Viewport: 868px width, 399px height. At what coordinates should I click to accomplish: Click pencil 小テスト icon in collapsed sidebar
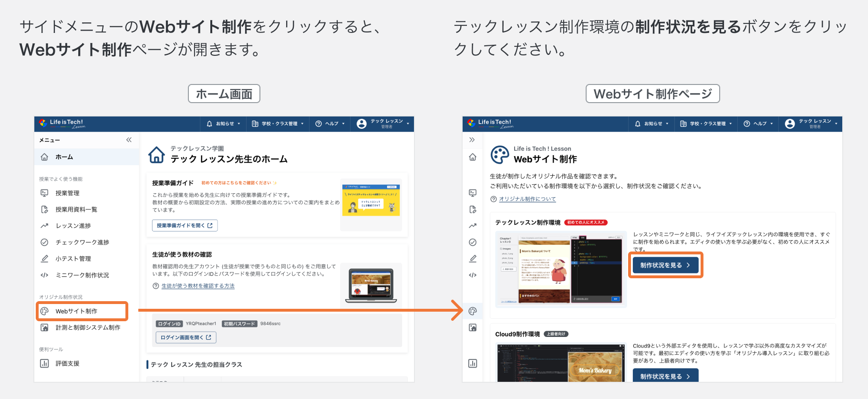pyautogui.click(x=473, y=259)
